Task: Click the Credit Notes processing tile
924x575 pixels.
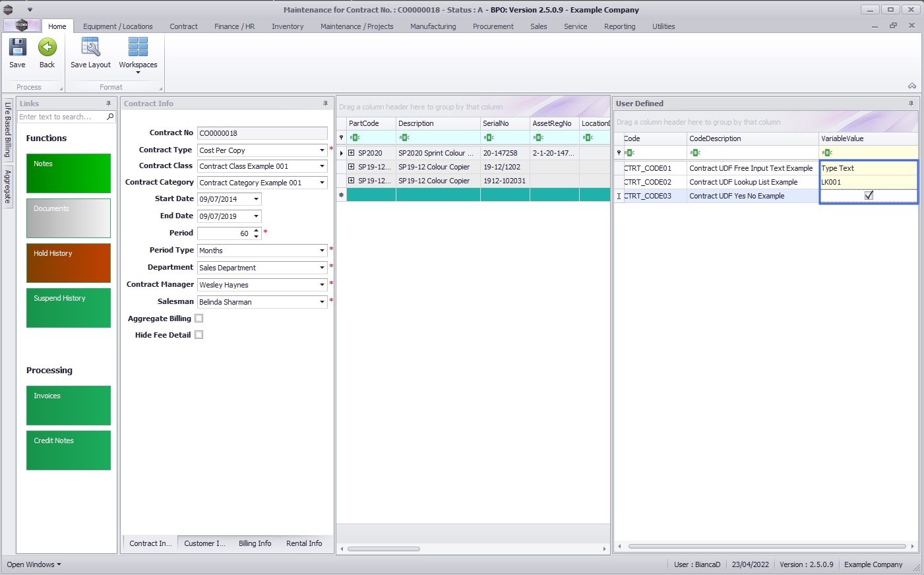Action: tap(69, 450)
